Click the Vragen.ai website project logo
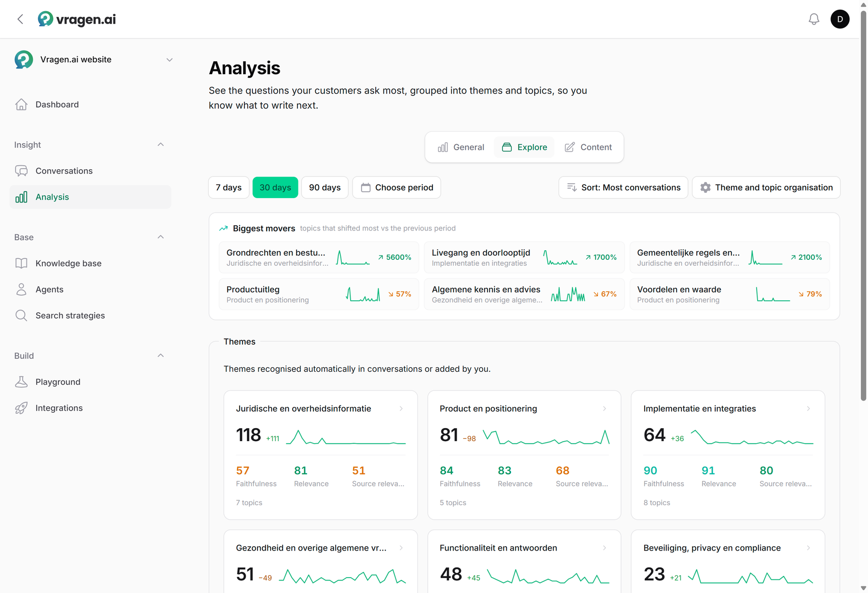 point(24,60)
